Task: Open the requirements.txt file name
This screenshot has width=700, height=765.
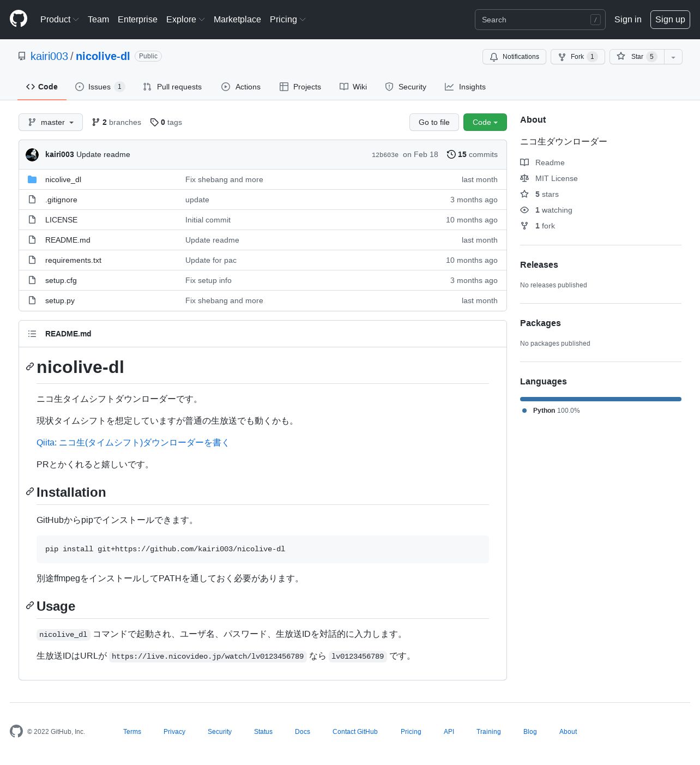Action: (73, 260)
